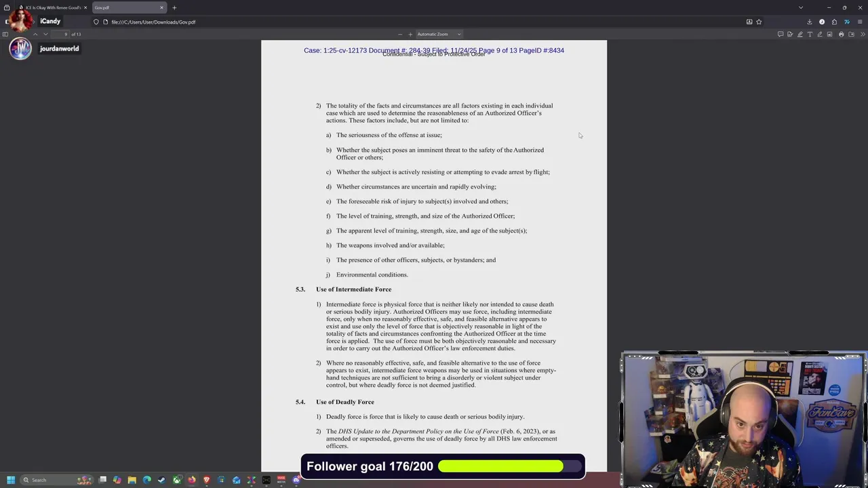Viewport: 868px width, 488px height.
Task: Select the add text tool
Action: click(810, 34)
